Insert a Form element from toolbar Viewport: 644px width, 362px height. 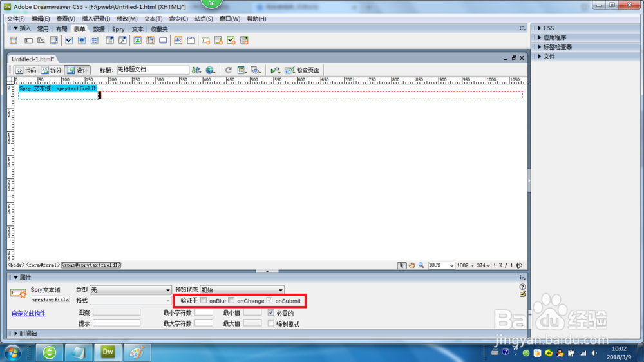pos(14,41)
